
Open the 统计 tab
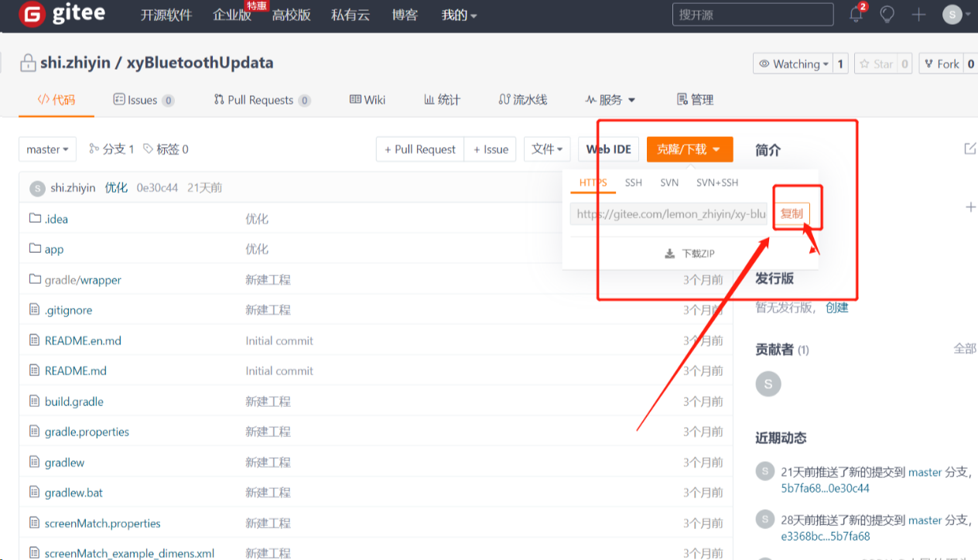click(442, 100)
